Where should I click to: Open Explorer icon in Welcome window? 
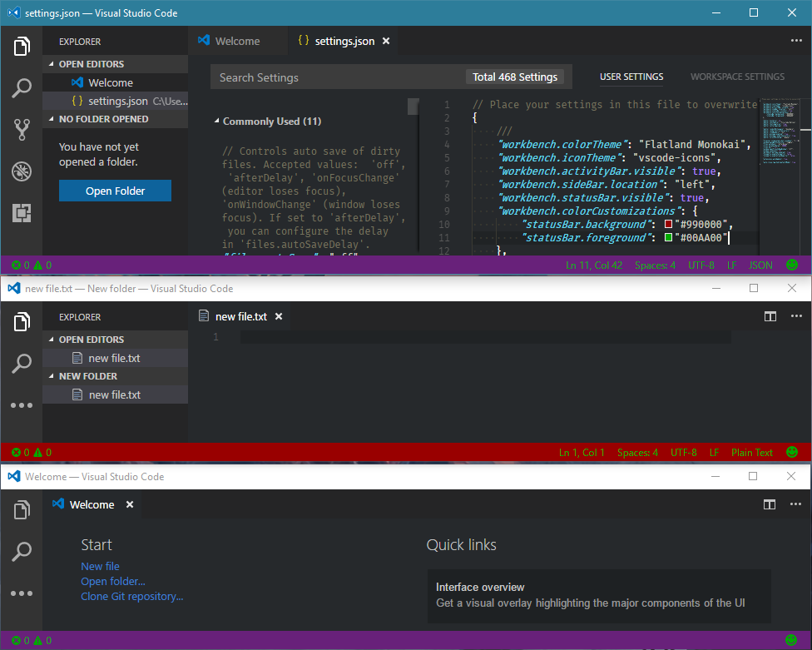click(x=22, y=510)
